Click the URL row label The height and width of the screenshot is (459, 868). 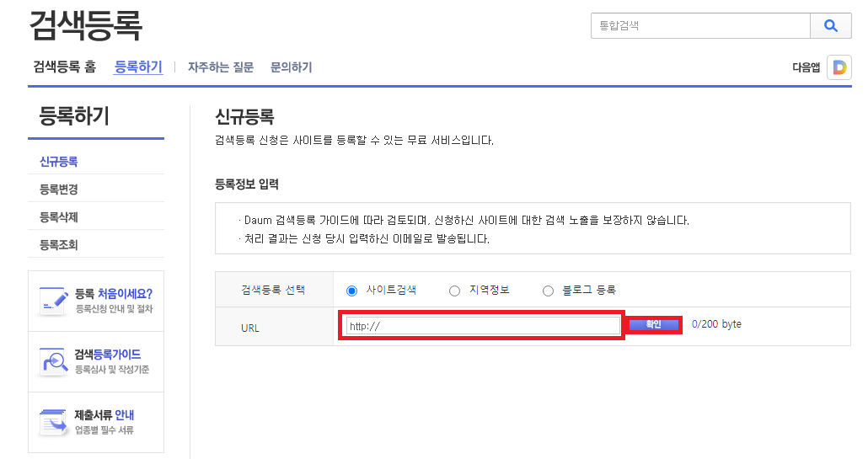pos(250,328)
